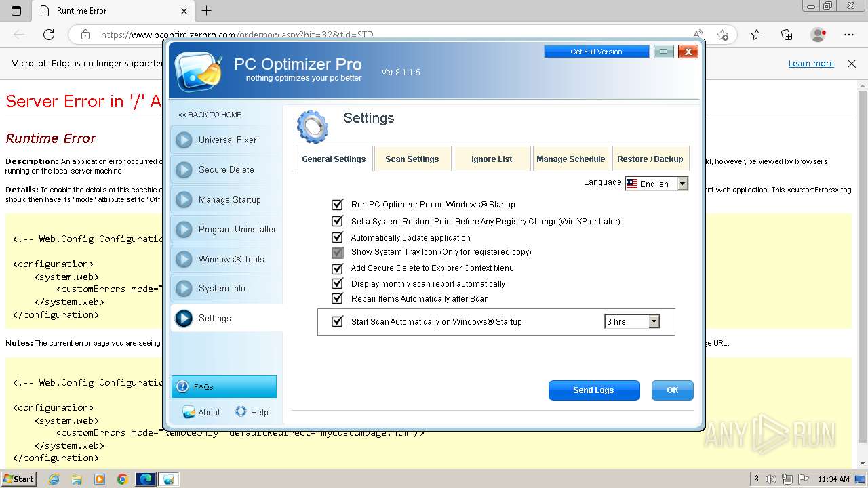This screenshot has width=868, height=488.
Task: Open Edge profile avatar icon
Action: point(818,35)
